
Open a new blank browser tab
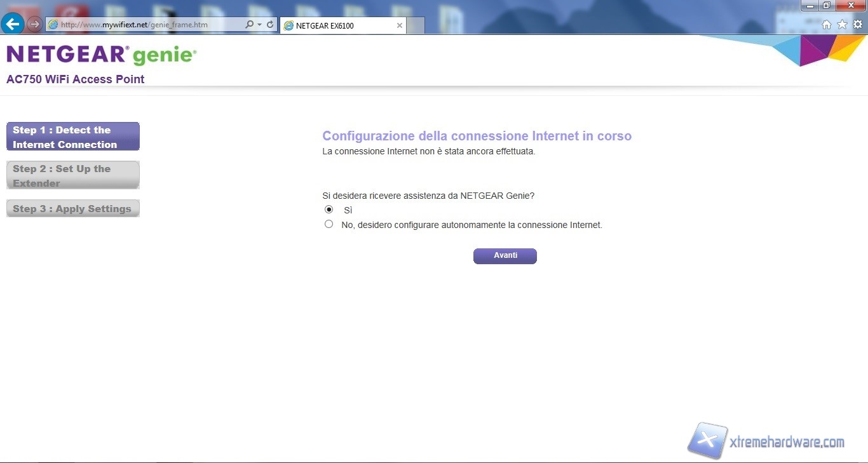pyautogui.click(x=416, y=25)
